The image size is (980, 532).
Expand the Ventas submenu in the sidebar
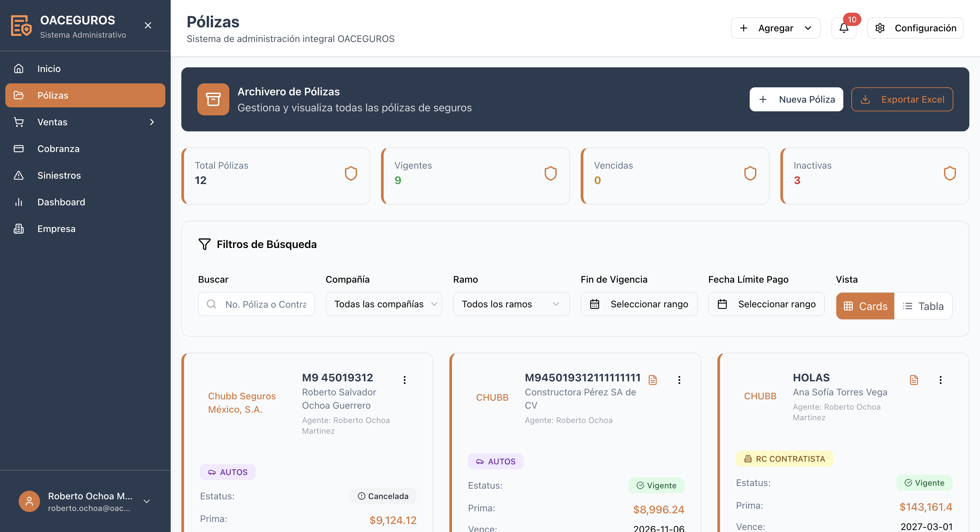click(85, 122)
